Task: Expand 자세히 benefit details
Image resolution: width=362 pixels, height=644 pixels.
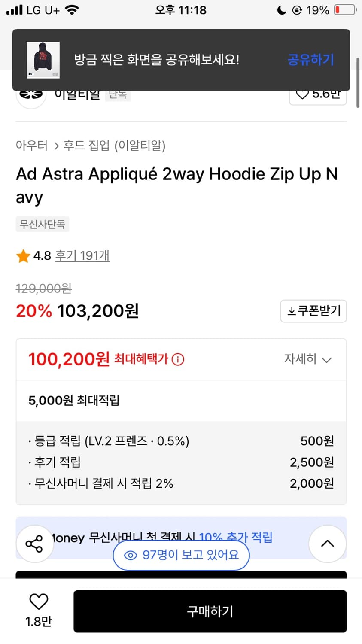Action: pyautogui.click(x=307, y=359)
